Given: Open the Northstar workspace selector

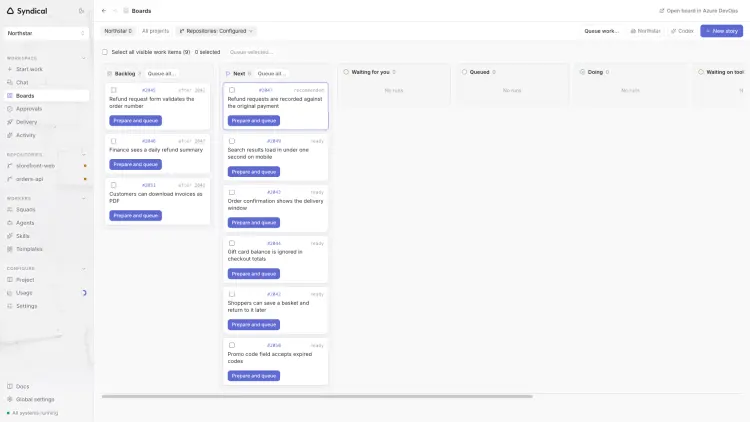Looking at the screenshot, I should click(46, 33).
